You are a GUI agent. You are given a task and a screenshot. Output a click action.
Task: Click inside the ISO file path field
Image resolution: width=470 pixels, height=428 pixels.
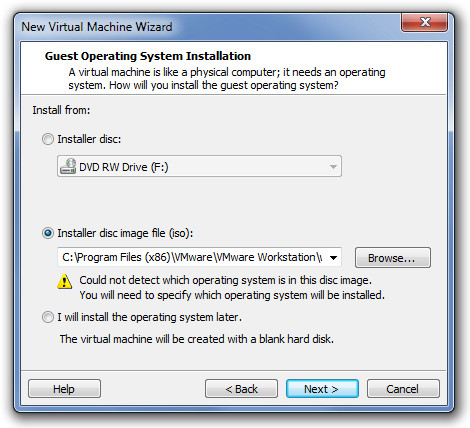(x=192, y=257)
